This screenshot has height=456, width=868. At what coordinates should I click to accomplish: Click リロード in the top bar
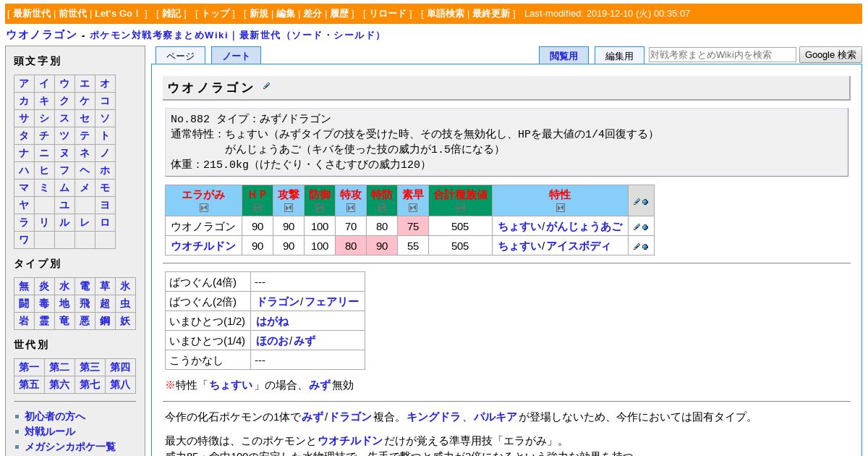388,14
